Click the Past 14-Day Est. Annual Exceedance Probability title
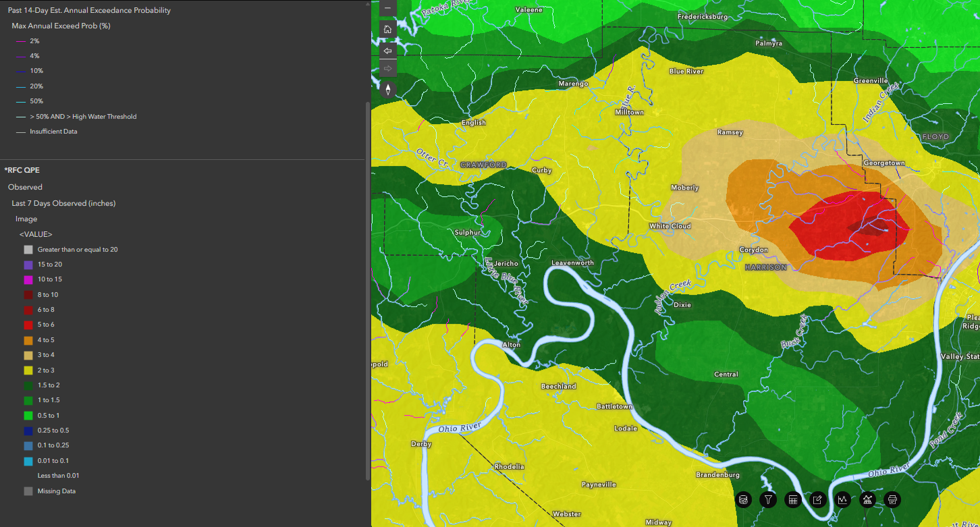Viewport: 980px width, 527px height. [89, 10]
